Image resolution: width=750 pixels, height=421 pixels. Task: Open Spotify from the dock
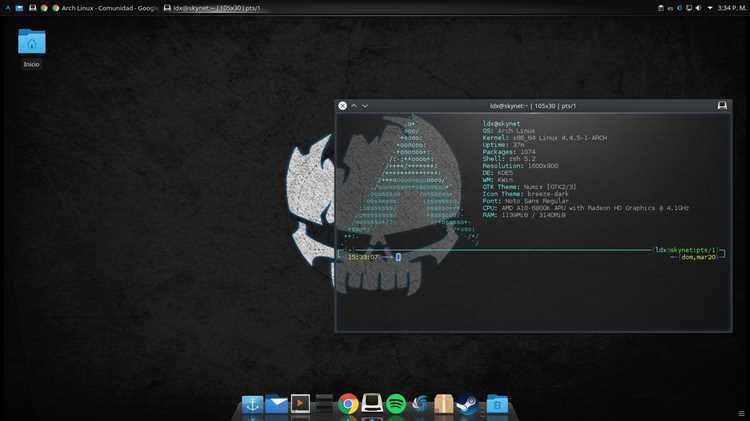point(396,404)
